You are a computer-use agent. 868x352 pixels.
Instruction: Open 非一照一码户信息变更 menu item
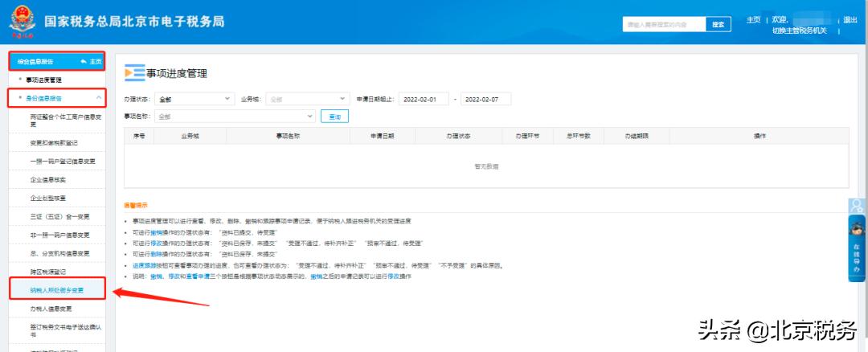pos(59,235)
